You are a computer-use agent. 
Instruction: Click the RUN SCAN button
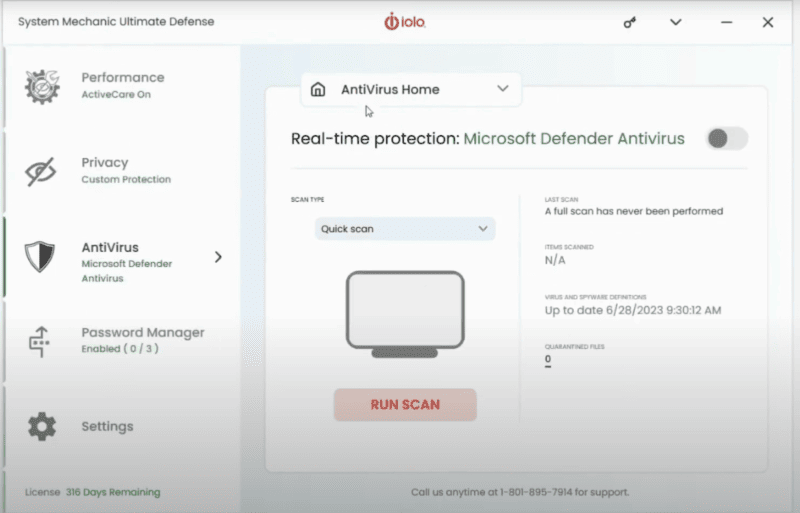405,405
